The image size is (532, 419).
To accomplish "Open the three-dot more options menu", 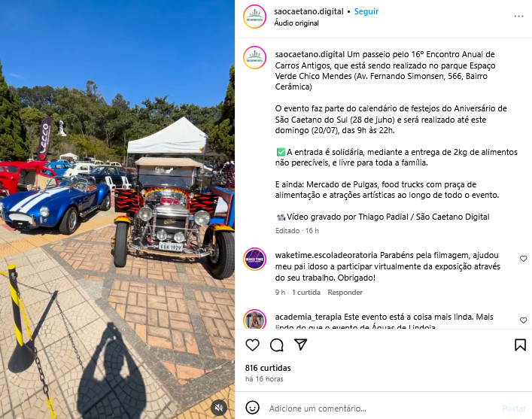I will click(518, 17).
